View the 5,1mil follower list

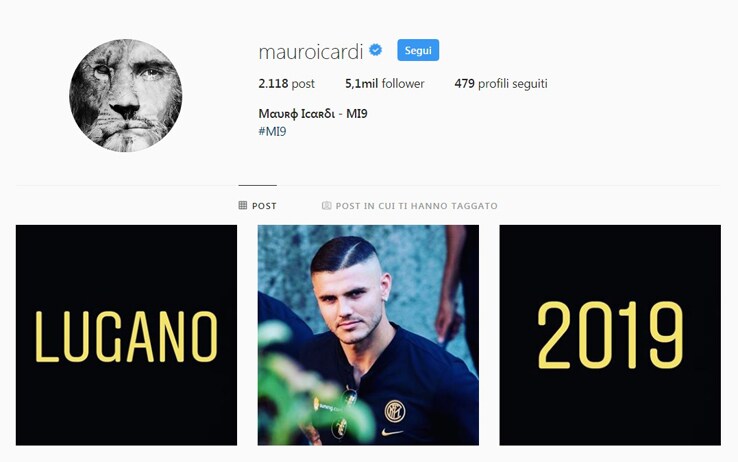coord(385,84)
